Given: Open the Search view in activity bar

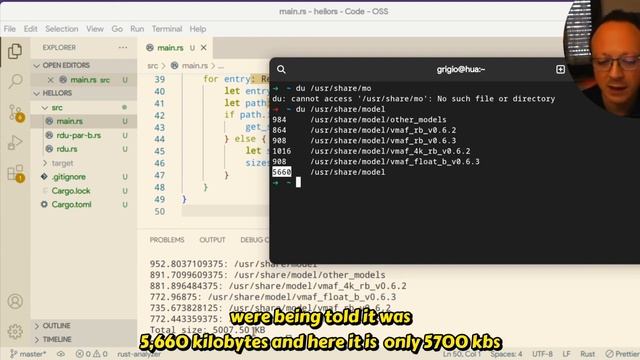Looking at the screenshot, I should point(15,81).
